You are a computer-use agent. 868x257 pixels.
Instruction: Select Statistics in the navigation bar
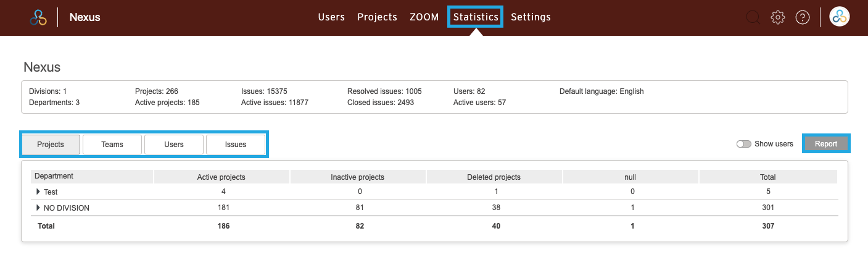(x=476, y=17)
